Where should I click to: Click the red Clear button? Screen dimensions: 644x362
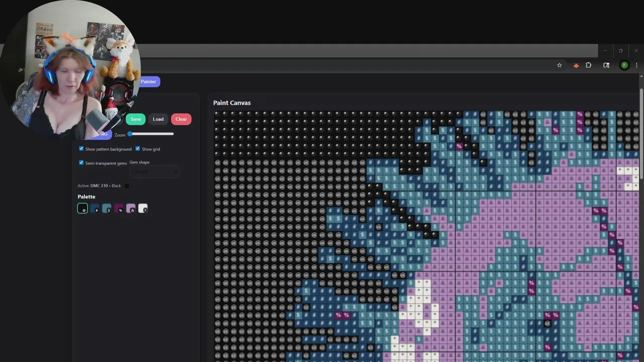(x=181, y=119)
